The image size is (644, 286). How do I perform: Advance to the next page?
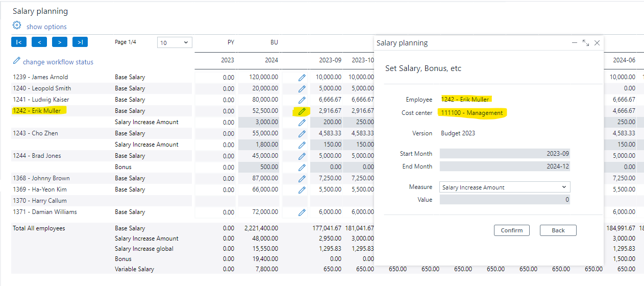(x=60, y=42)
